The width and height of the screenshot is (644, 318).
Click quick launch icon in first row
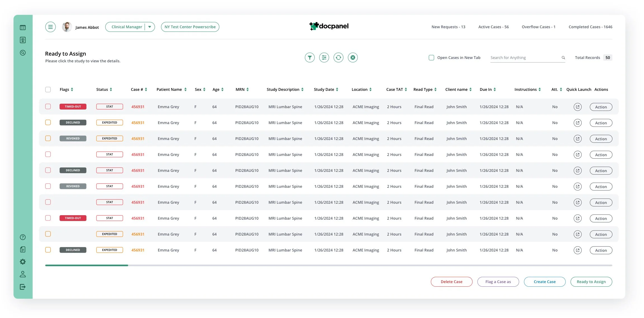pos(577,107)
